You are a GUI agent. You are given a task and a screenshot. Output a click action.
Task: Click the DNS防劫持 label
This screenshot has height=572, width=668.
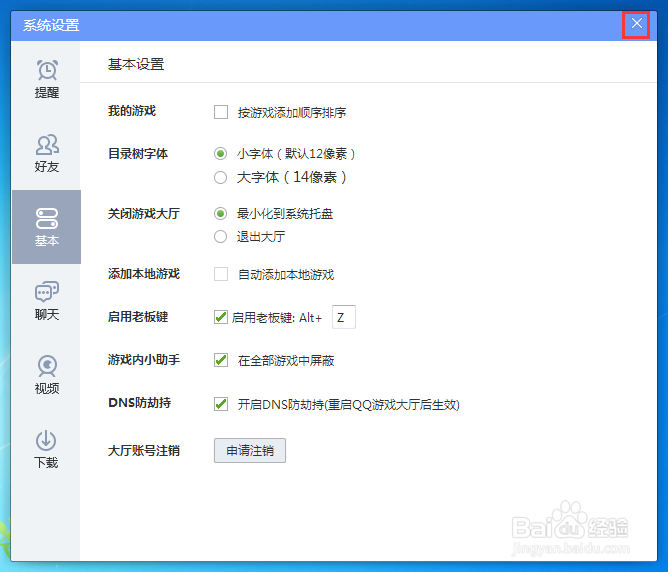140,402
